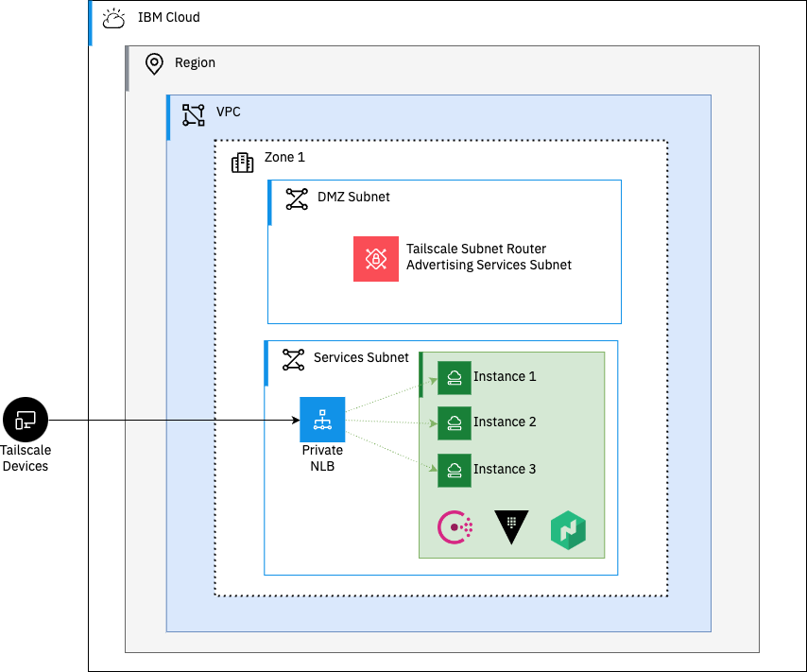Click the IBM Cloud cloud icon
Screen dimensions: 807x672
tap(113, 18)
